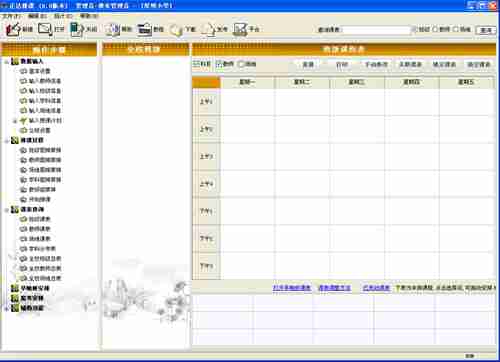Open the first menu in the menu bar

(11, 16)
